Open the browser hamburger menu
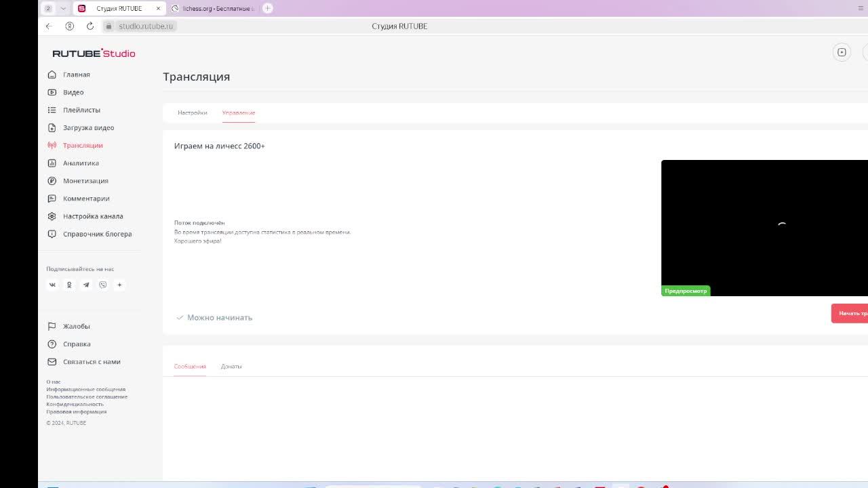 coord(862,8)
